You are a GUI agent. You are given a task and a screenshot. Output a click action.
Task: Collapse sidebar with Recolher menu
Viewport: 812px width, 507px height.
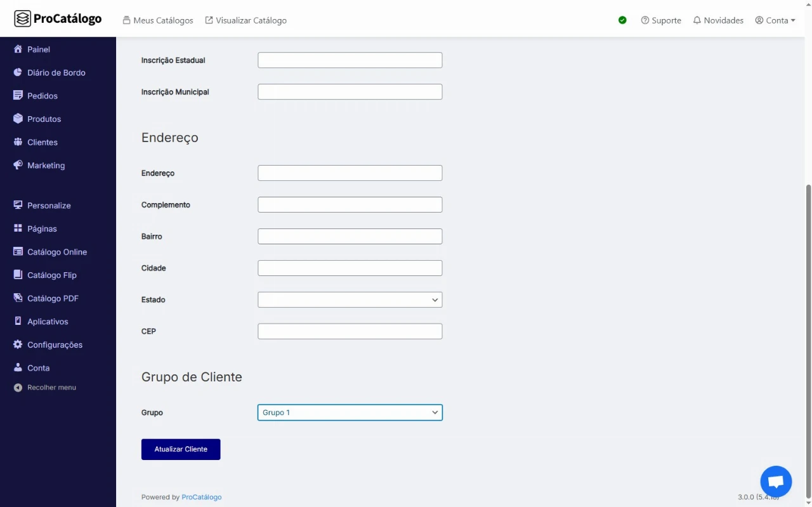coord(45,387)
